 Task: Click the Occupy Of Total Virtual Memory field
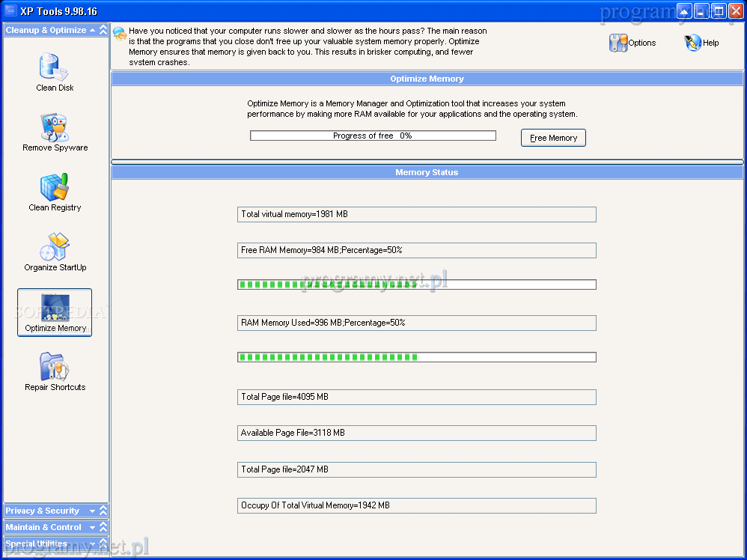[x=416, y=505]
